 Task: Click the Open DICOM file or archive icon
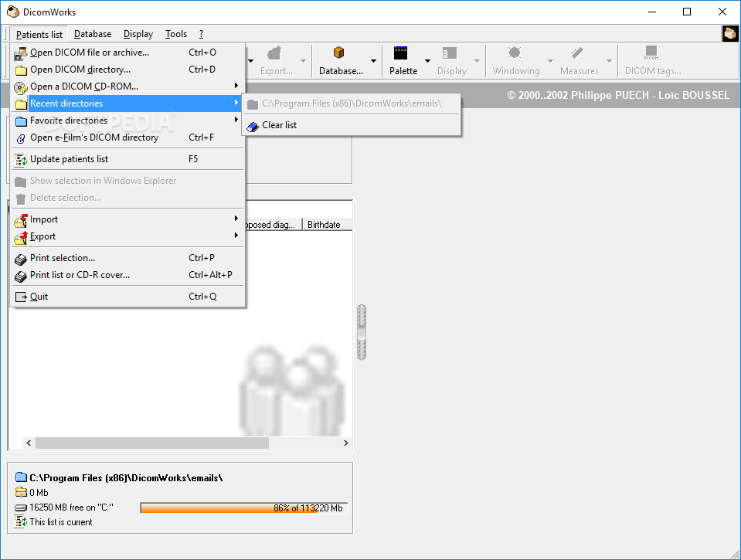20,53
